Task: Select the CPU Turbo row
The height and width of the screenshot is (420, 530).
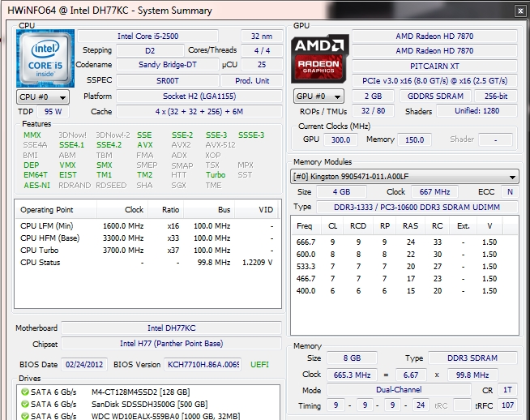Action: pyautogui.click(x=147, y=251)
